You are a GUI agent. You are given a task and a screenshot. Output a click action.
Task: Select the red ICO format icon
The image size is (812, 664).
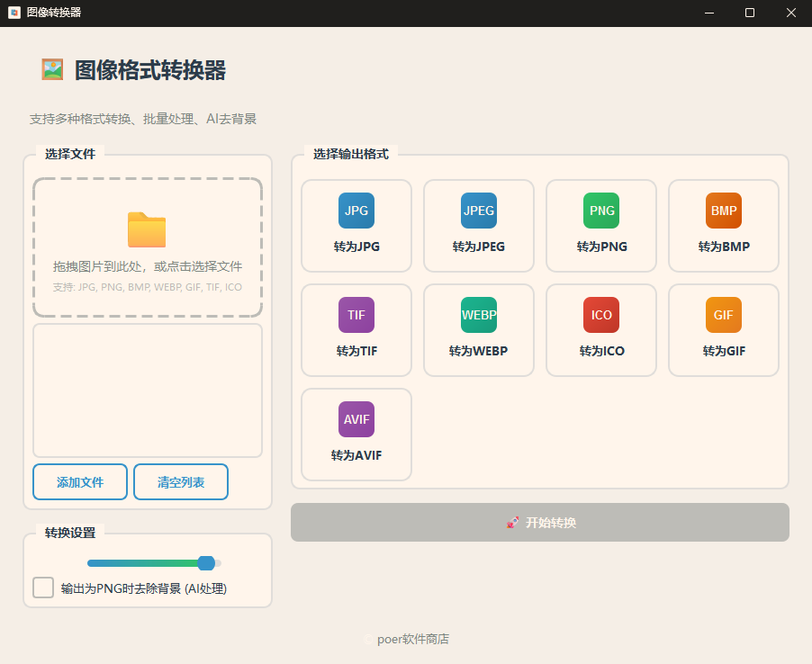coord(601,315)
